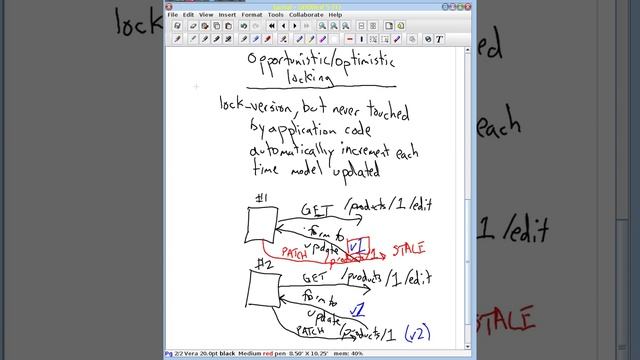Select the default pen at toolbar start
Viewport: 640px width, 360px height.
pyautogui.click(x=177, y=39)
